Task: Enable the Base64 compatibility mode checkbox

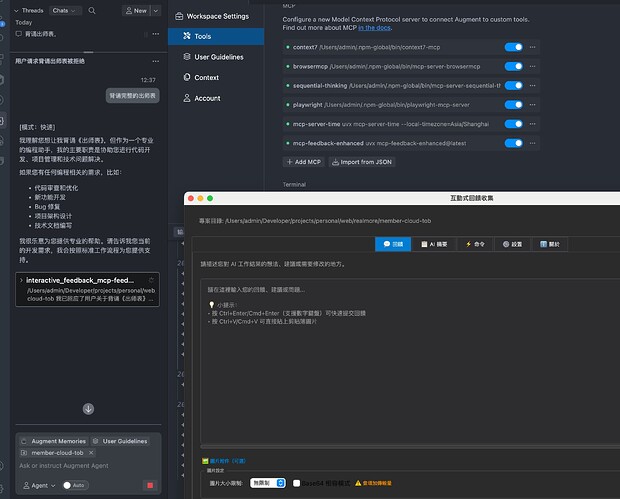Action: tap(296, 483)
